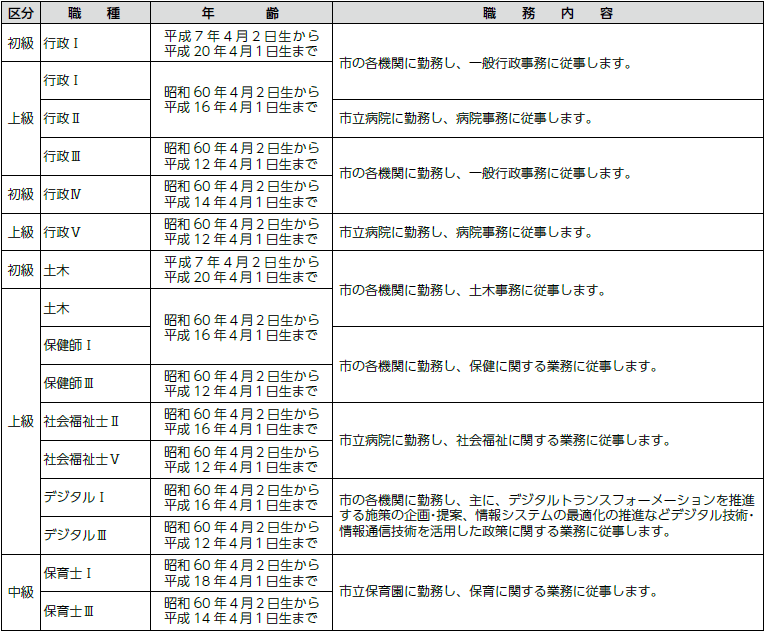The image size is (764, 633).
Task: Select the 行政Ⅳ row label
Action: point(62,194)
